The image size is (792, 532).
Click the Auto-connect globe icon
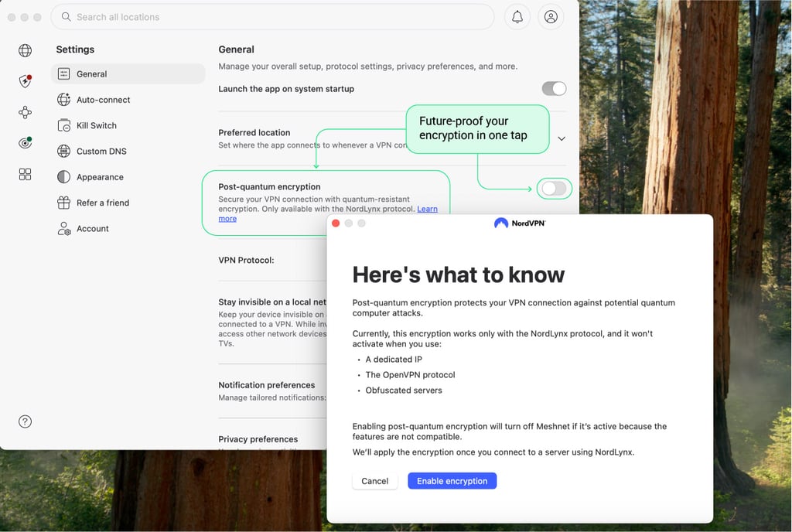coord(63,100)
